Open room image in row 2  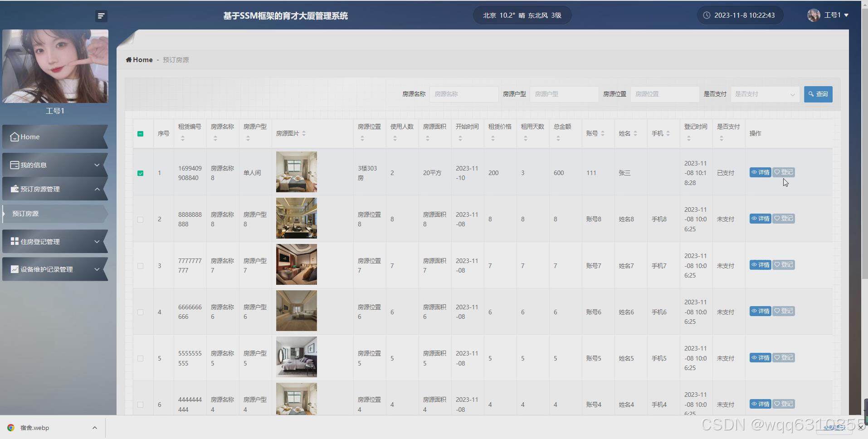pyautogui.click(x=297, y=218)
